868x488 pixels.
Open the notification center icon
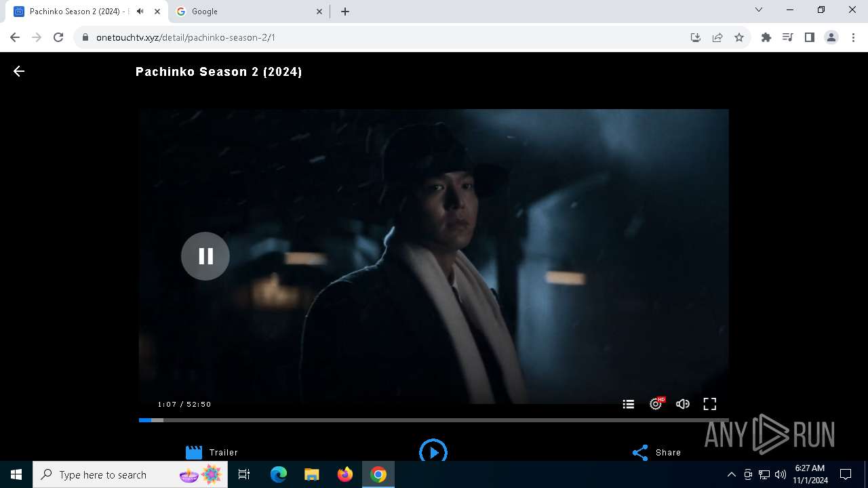coord(846,474)
